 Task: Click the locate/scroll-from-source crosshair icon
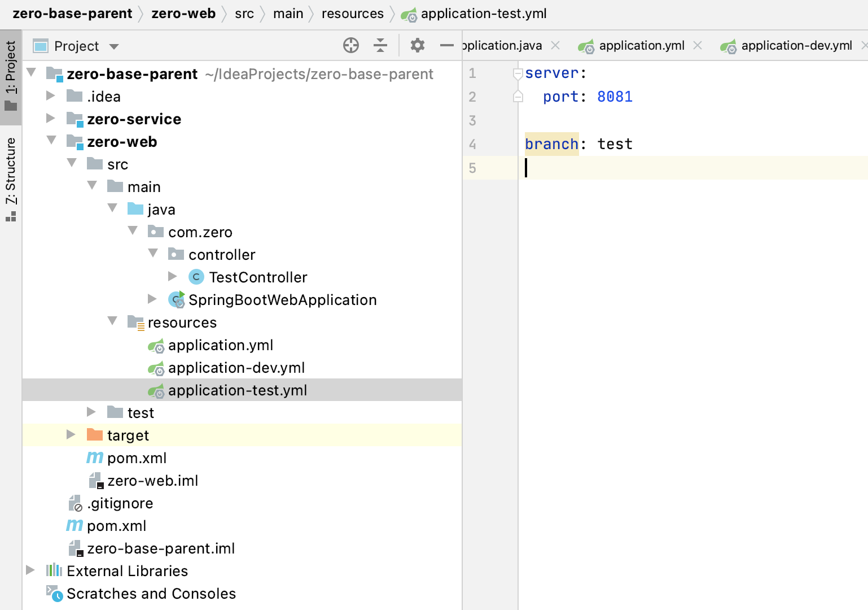click(351, 45)
